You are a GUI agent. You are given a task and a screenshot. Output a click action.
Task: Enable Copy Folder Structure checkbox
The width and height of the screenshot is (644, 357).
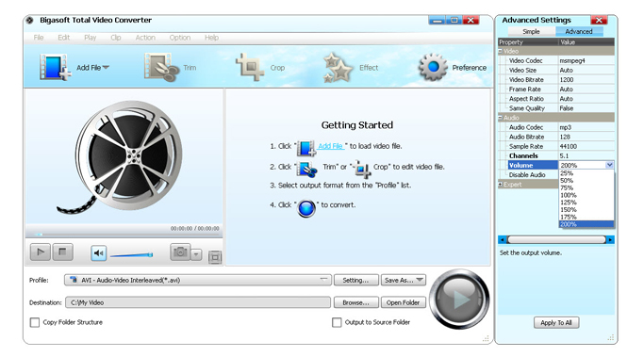[35, 322]
